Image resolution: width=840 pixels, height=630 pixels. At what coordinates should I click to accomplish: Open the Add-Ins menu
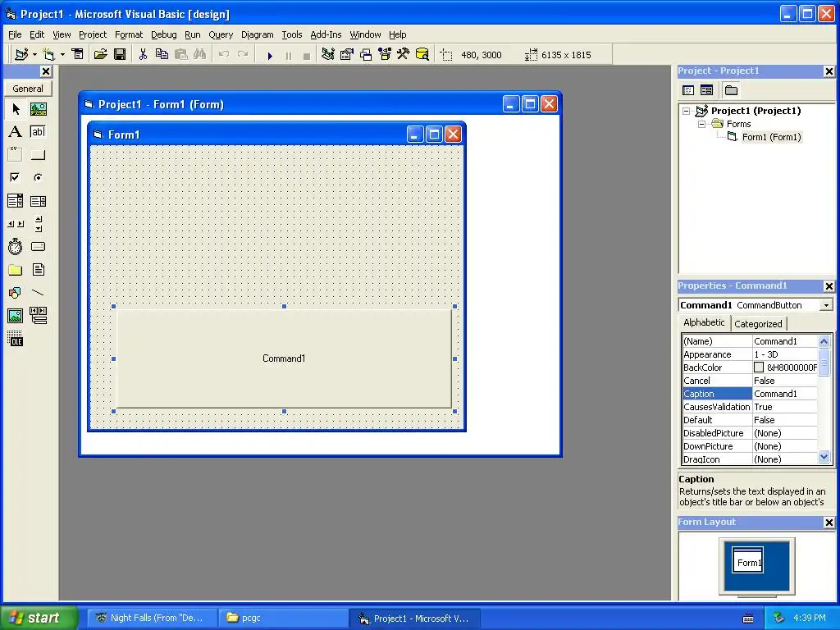tap(326, 34)
